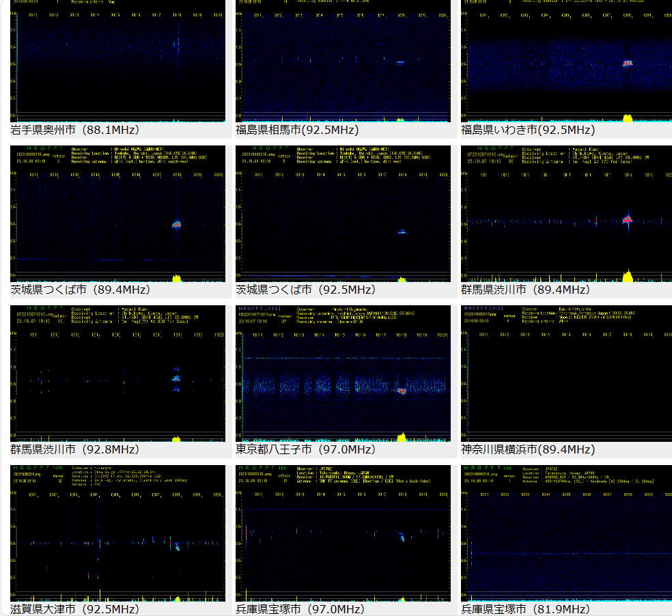The image size is (672, 616).
Task: Enlarge the 滋賀県大津市 92.5MHz spectrogram image
Action: 117,533
